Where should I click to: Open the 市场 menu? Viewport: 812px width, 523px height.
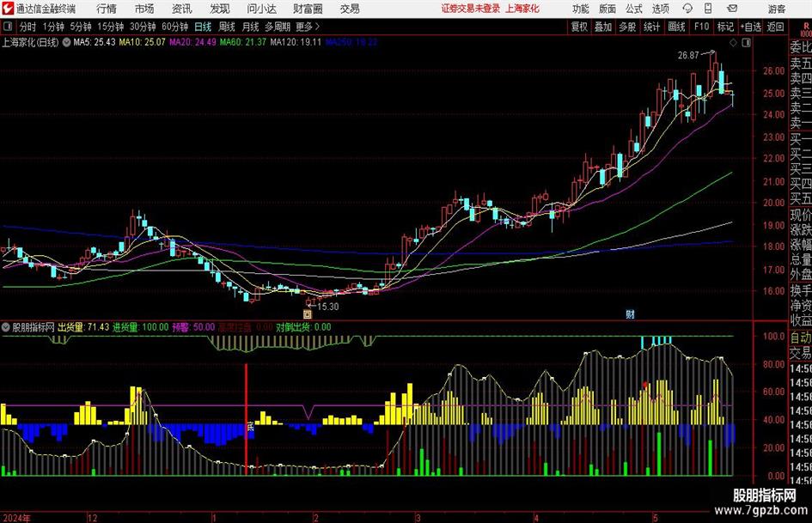[144, 9]
